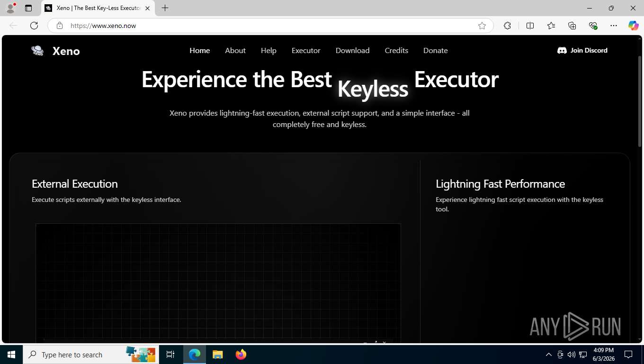Viewport: 644px width, 364px height.
Task: View site info lock icon
Action: (60, 26)
